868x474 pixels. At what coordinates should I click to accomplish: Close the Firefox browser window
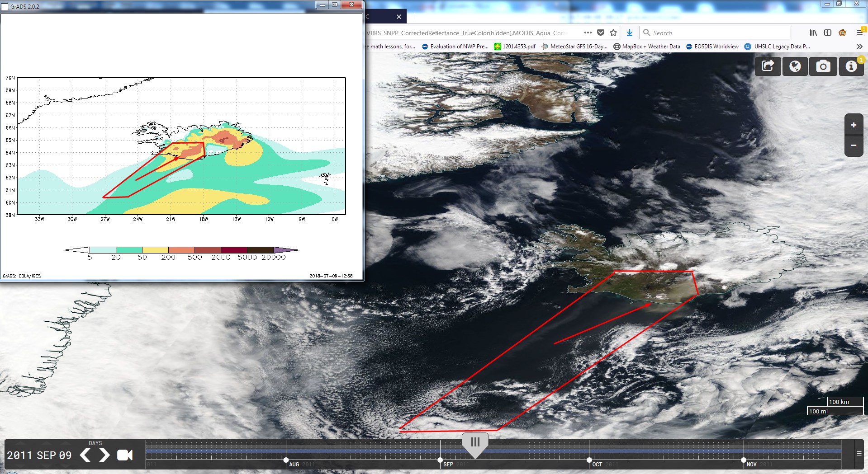pyautogui.click(x=856, y=4)
